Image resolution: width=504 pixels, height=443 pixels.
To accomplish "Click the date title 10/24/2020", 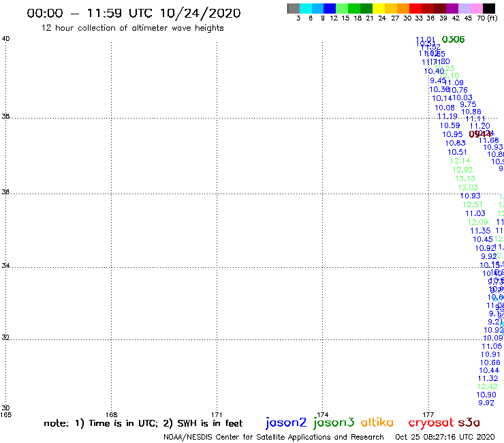I will [200, 13].
